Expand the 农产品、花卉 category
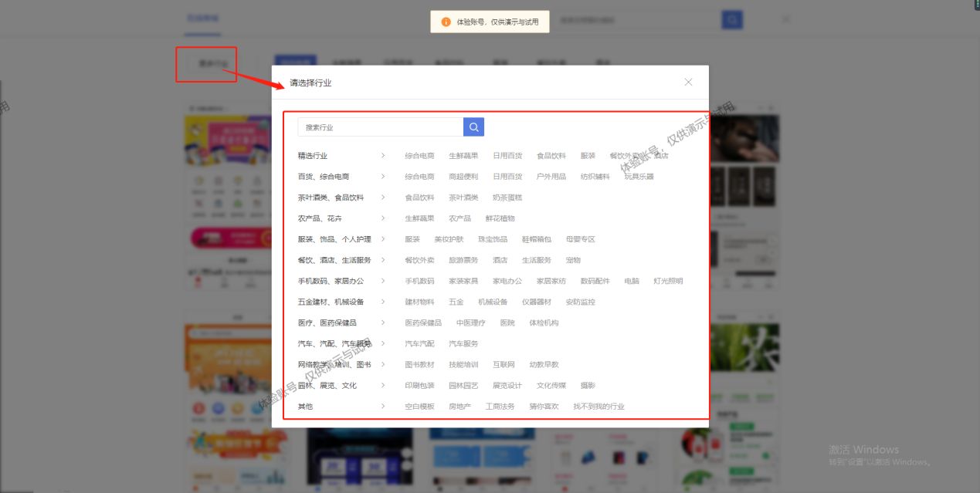 point(383,218)
